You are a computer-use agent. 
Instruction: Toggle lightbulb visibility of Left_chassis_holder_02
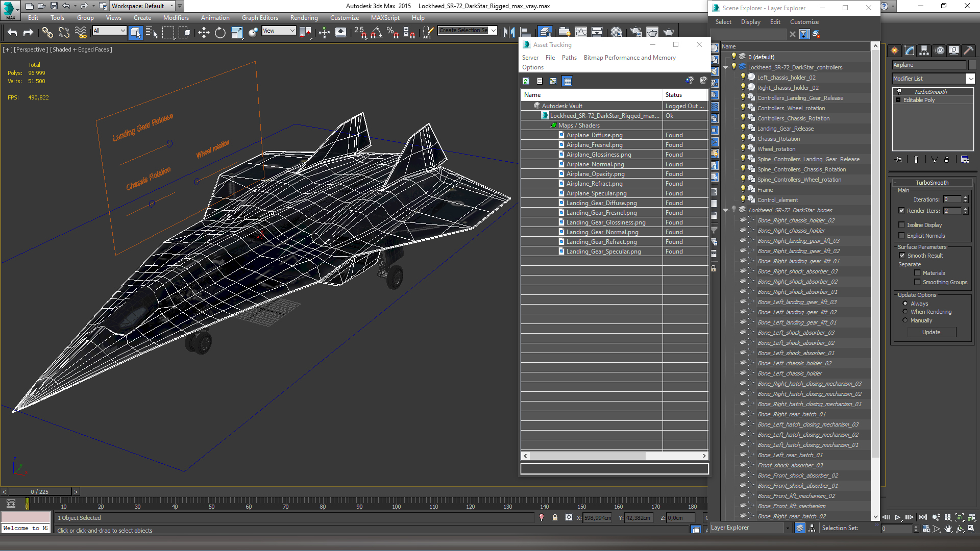tap(743, 77)
